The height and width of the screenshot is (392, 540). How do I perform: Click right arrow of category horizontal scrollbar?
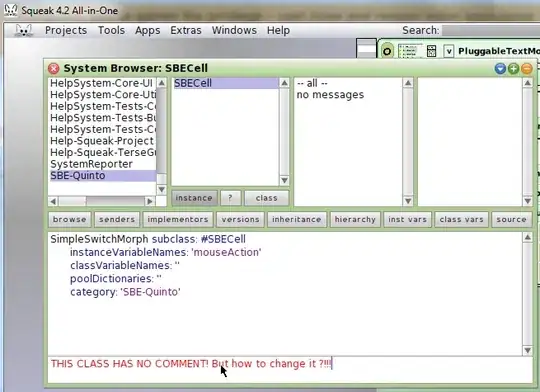point(150,201)
